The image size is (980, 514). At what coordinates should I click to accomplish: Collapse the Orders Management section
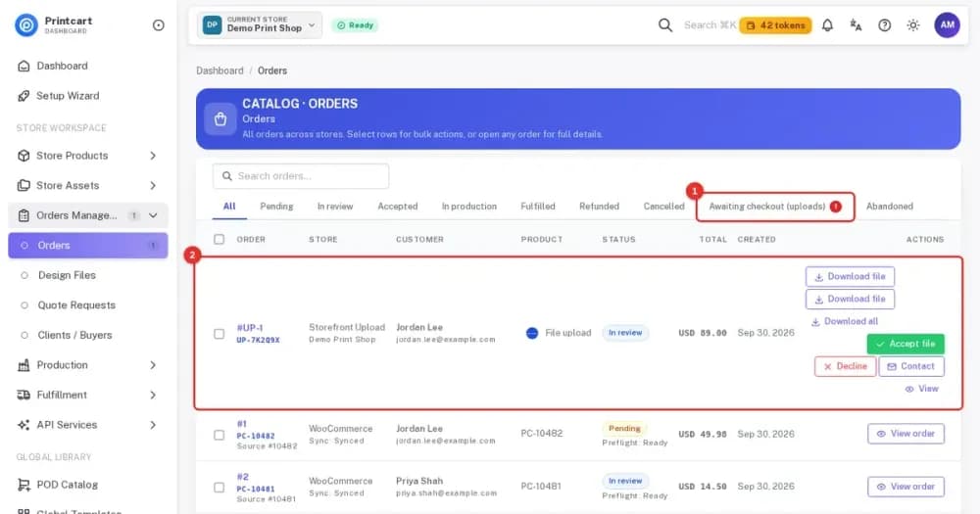87,215
